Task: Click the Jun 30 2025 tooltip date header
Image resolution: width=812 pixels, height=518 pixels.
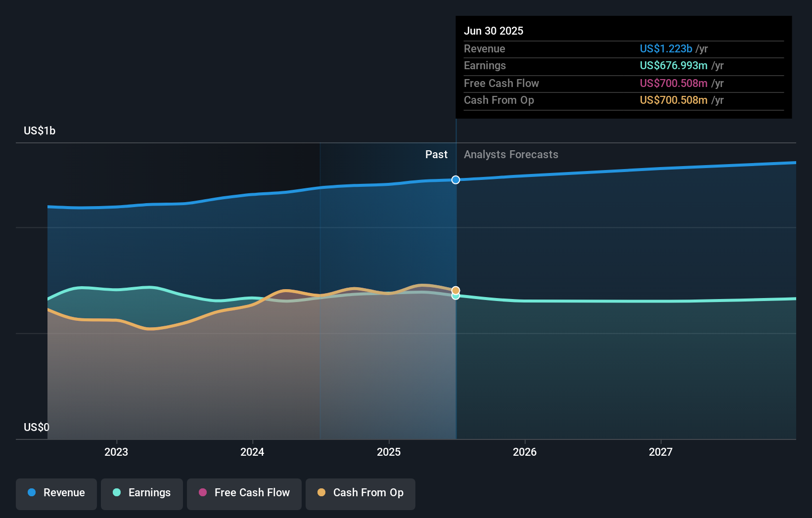Action: (494, 31)
